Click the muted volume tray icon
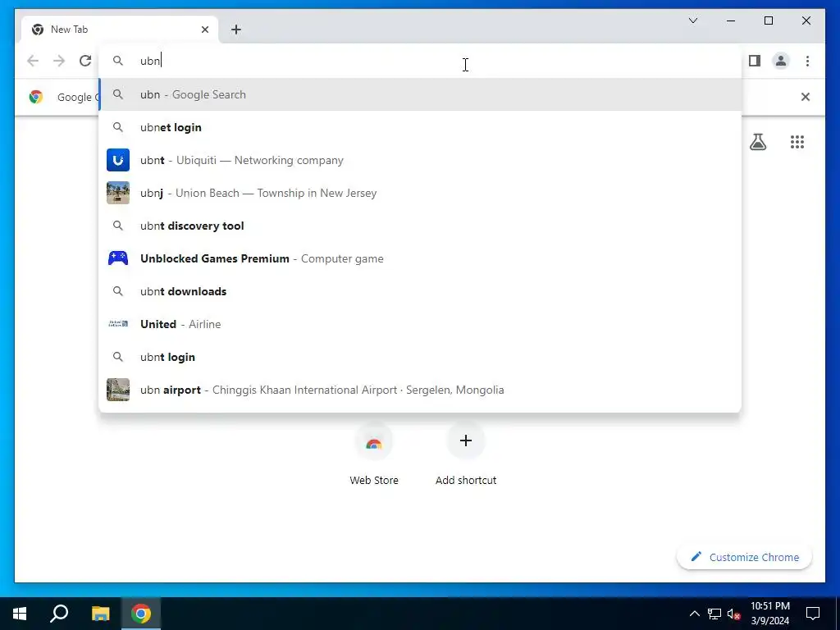The width and height of the screenshot is (840, 630). pos(733,614)
